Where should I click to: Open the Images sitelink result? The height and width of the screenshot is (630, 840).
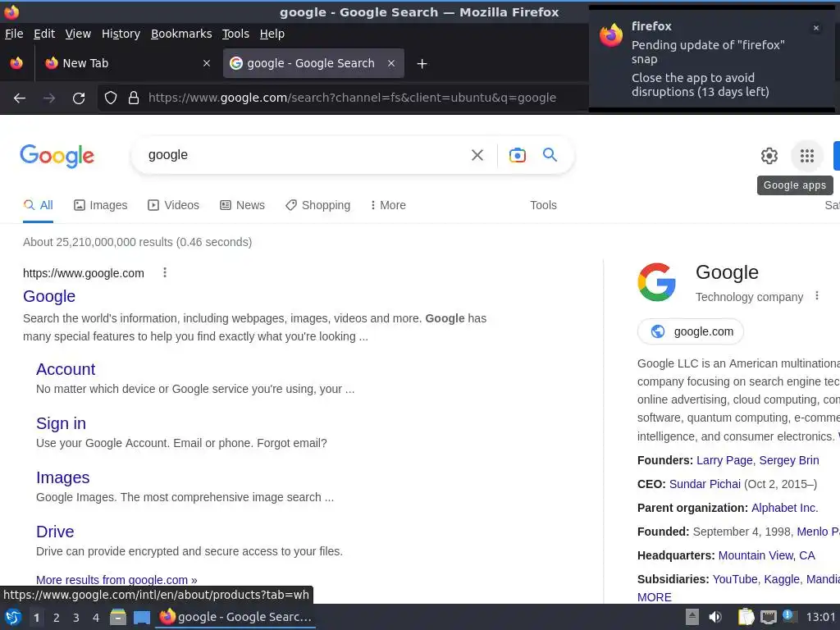click(62, 477)
